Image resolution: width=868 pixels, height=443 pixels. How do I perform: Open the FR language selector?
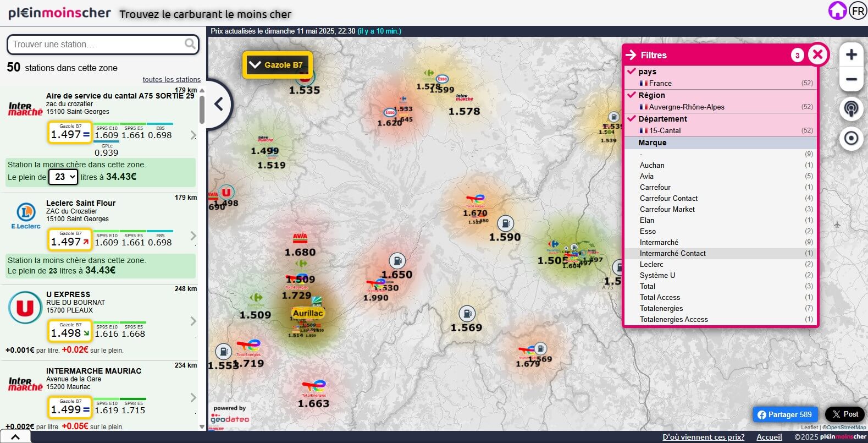coord(858,10)
